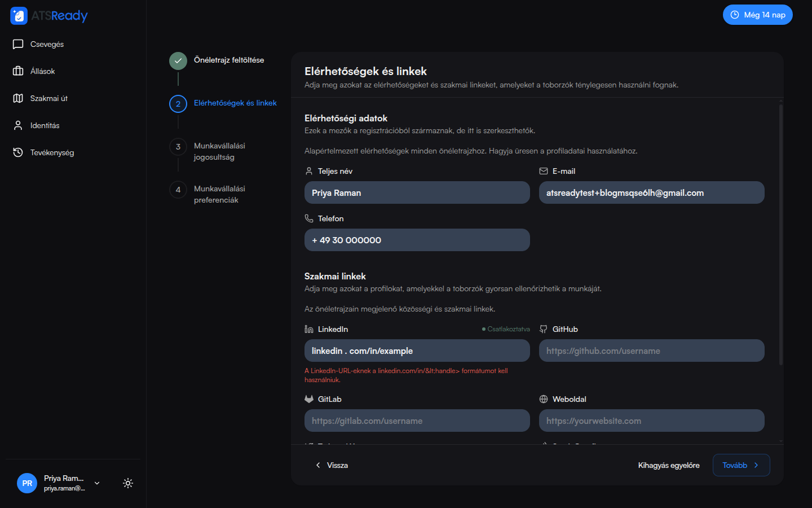The height and width of the screenshot is (508, 812).
Task: Click the Tovább button
Action: pos(742,465)
